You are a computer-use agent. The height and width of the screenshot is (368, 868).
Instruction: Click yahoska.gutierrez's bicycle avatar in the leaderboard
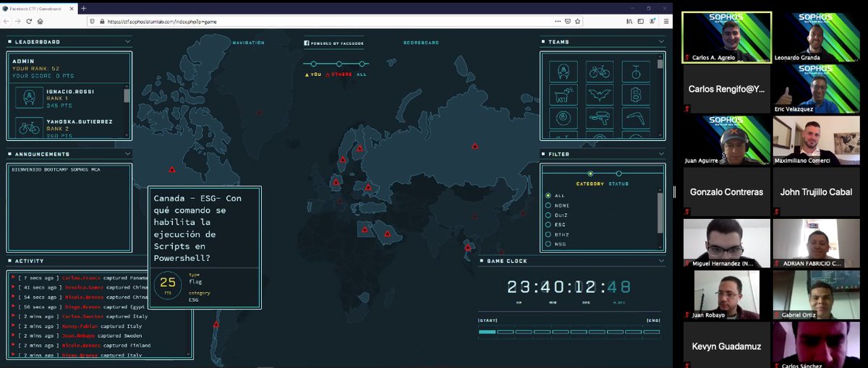30,128
